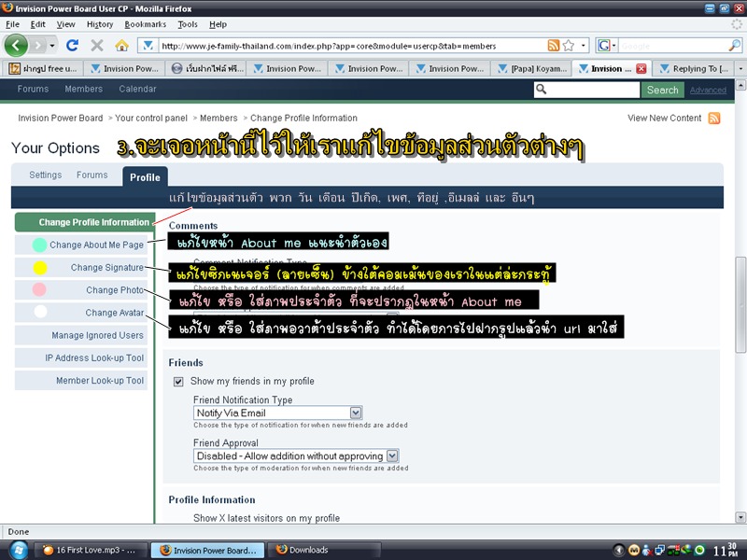Switch to the Forums options tab
The width and height of the screenshot is (747, 560).
click(x=92, y=175)
